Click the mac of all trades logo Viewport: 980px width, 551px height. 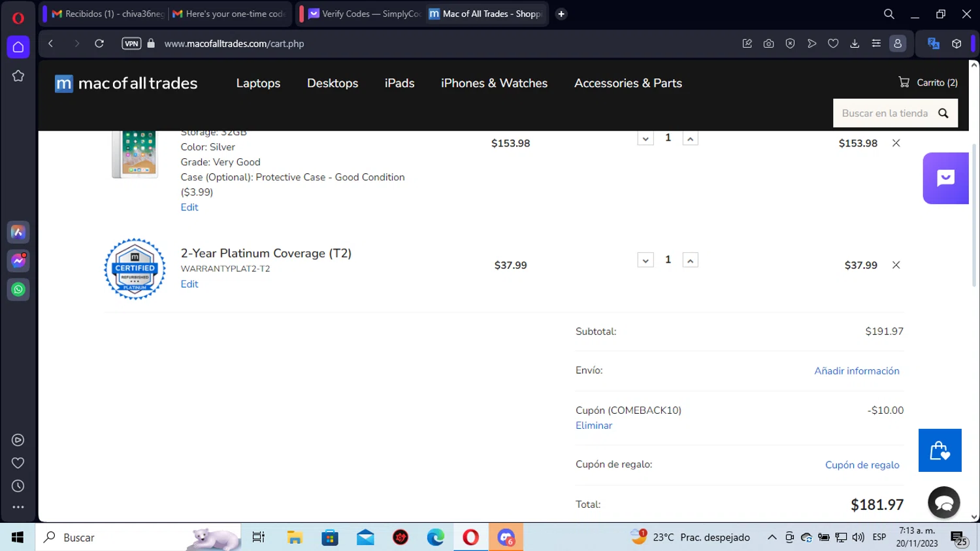point(126,83)
